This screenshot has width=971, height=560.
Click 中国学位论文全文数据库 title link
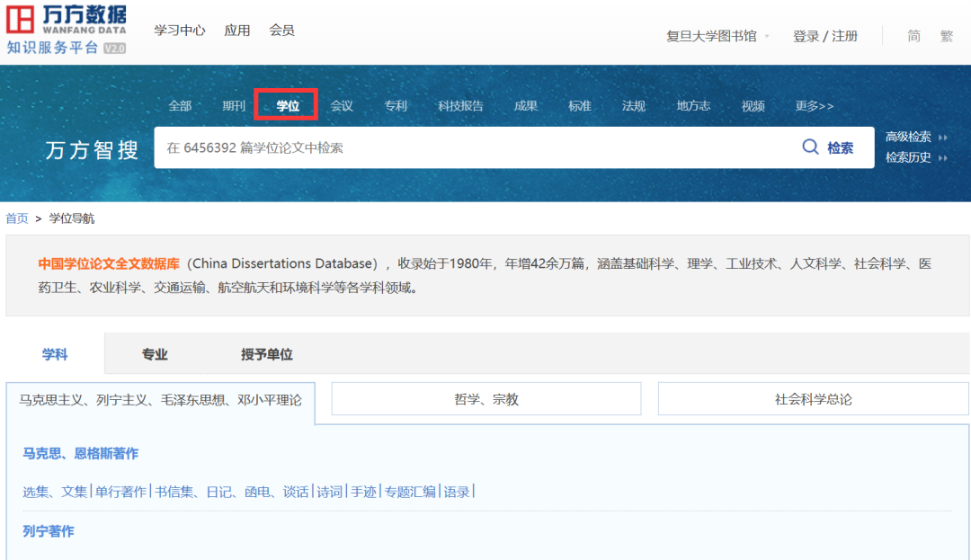click(109, 263)
